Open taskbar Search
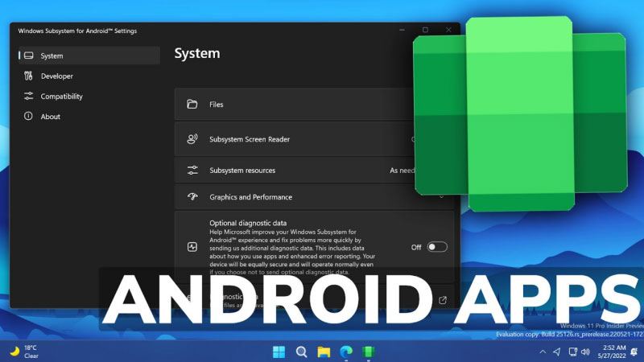644x362 pixels. [x=301, y=352]
